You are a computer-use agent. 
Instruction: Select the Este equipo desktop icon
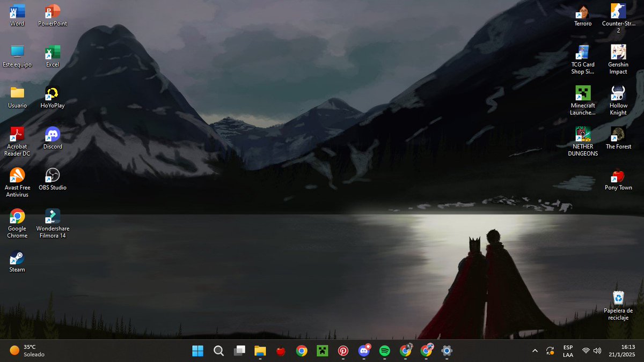(17, 56)
